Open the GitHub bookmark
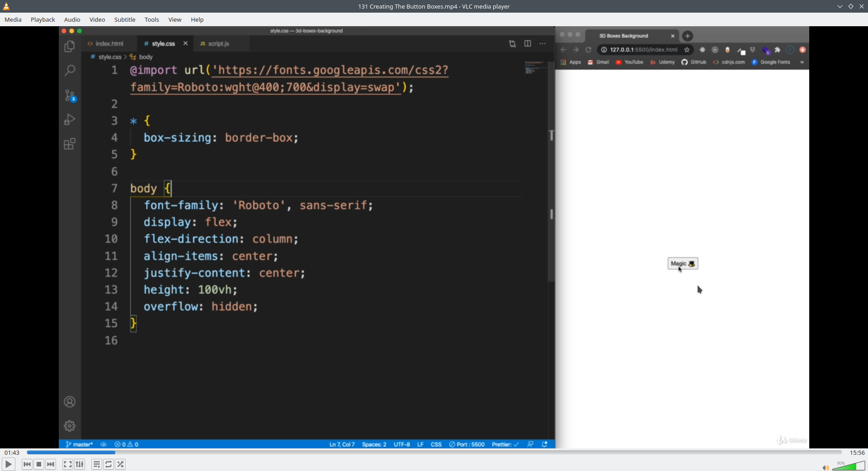The height and width of the screenshot is (471, 868). [694, 62]
